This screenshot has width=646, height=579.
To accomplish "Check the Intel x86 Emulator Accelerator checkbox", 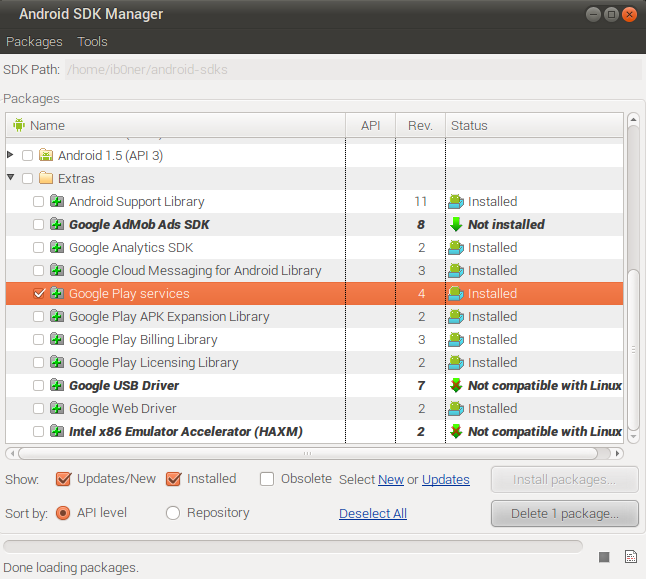I will click(x=38, y=431).
